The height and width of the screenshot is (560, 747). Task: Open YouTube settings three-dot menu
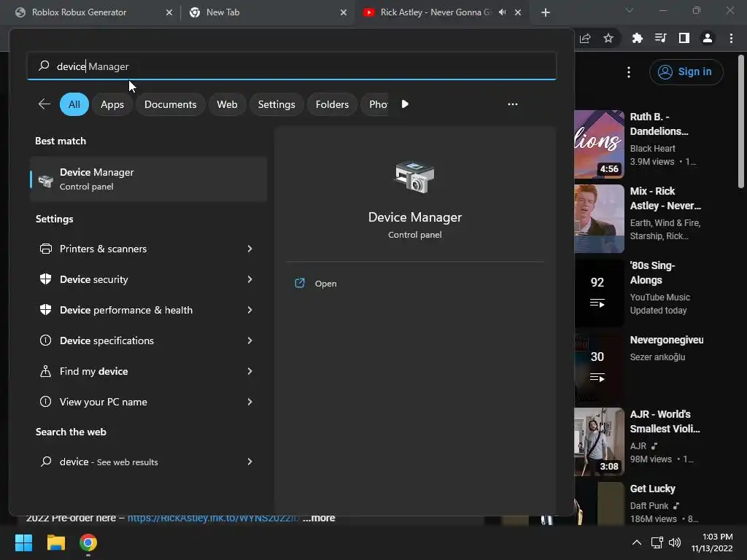click(629, 72)
